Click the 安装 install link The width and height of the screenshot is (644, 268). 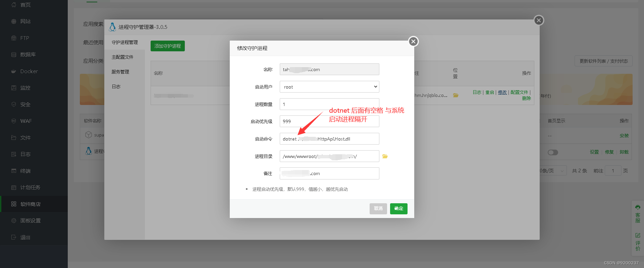pyautogui.click(x=624, y=136)
